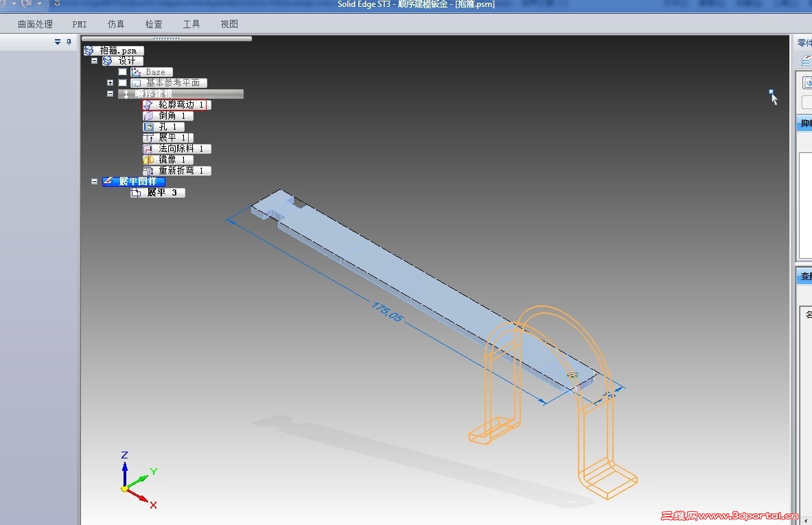Viewport: 812px width, 525px height.
Task: Open the left panel options dropdown arrow
Action: pyautogui.click(x=58, y=42)
